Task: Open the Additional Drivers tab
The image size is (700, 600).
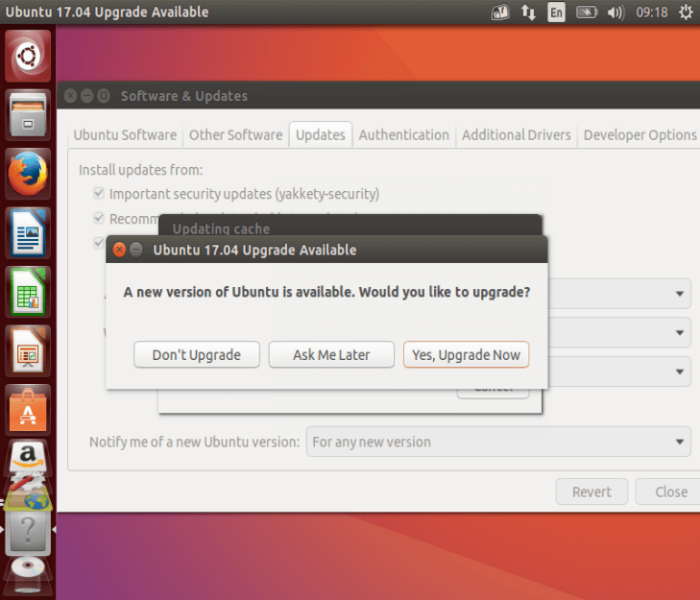Action: point(517,134)
